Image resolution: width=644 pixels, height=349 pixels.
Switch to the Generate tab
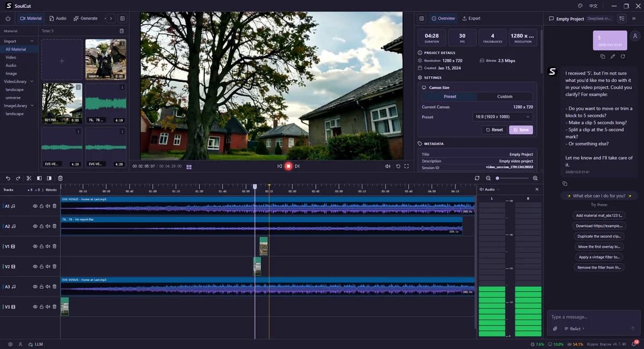pos(86,18)
